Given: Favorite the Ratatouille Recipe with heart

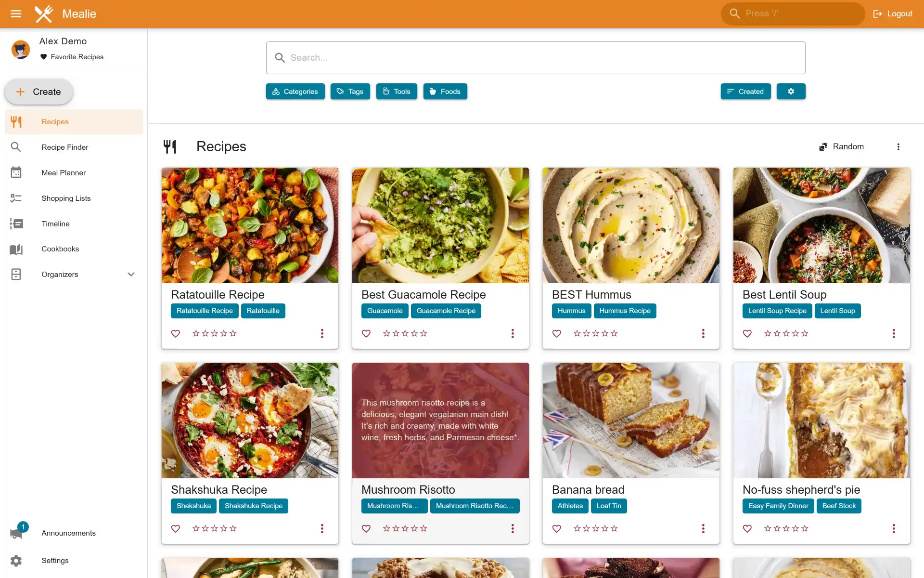Looking at the screenshot, I should [176, 333].
